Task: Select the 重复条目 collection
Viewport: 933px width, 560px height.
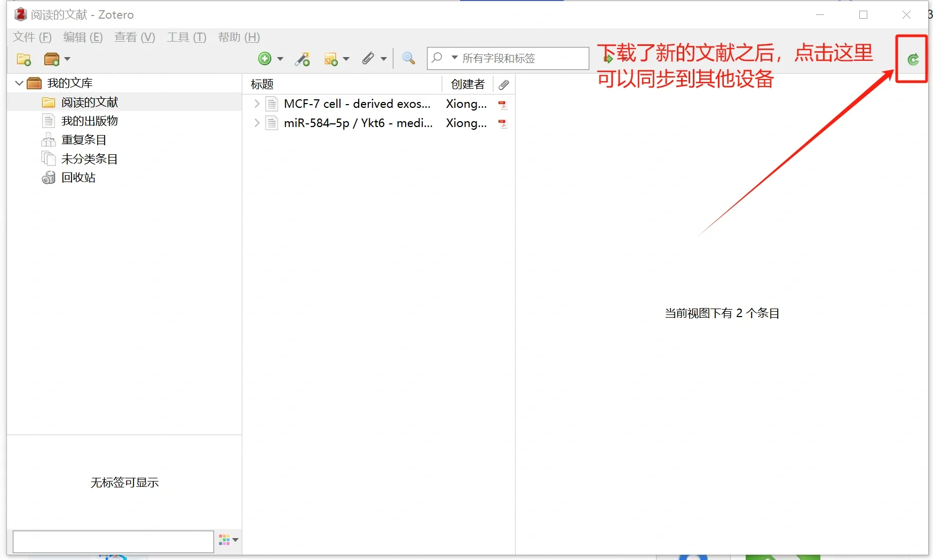Action: coord(84,139)
